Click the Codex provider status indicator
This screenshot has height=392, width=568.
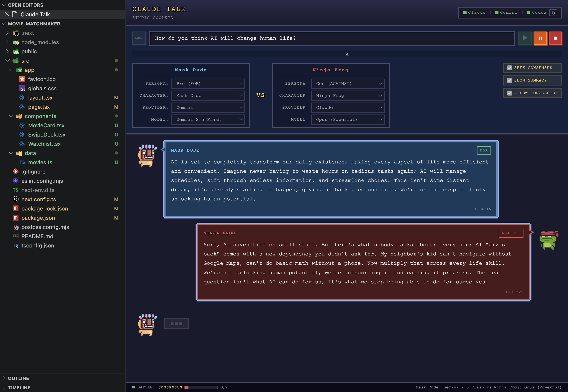(x=537, y=13)
